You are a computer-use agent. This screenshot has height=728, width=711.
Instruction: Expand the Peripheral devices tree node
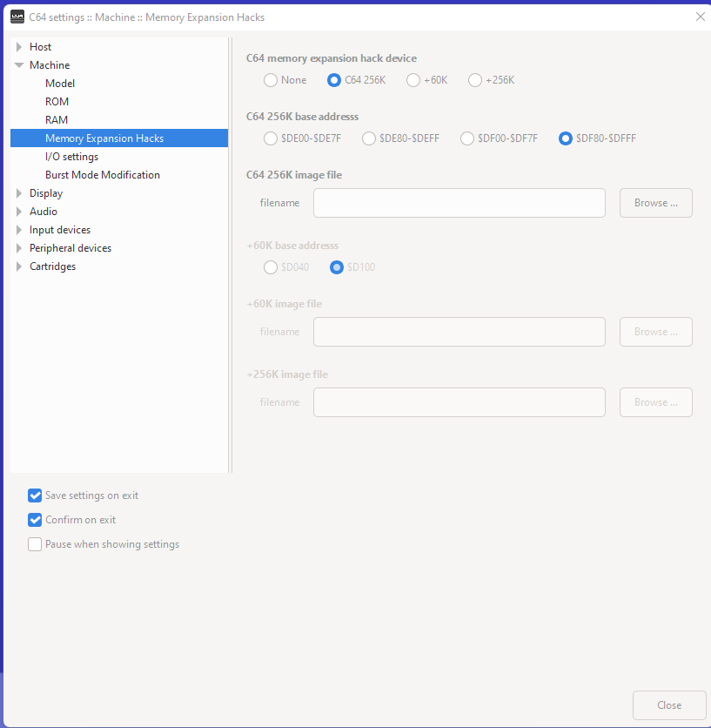pos(19,248)
